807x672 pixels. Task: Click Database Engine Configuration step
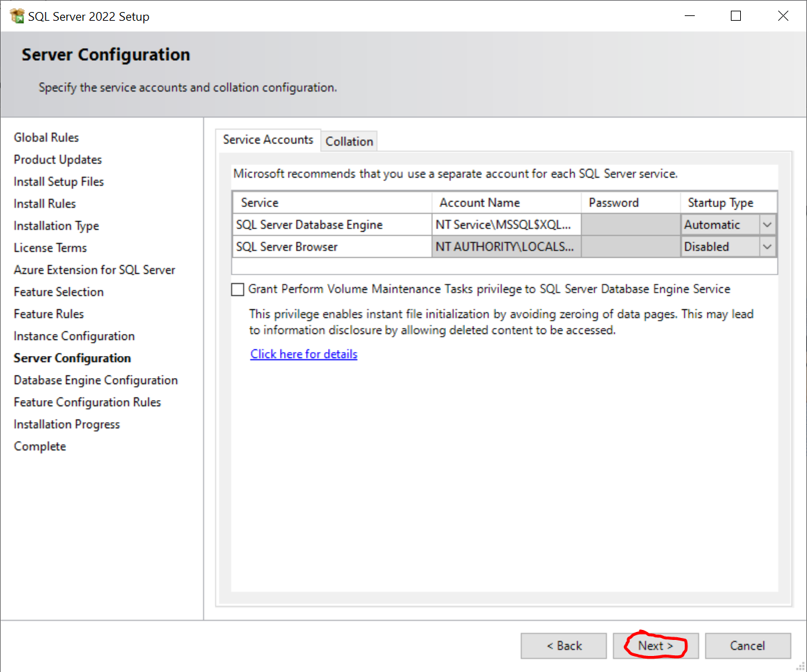click(96, 380)
